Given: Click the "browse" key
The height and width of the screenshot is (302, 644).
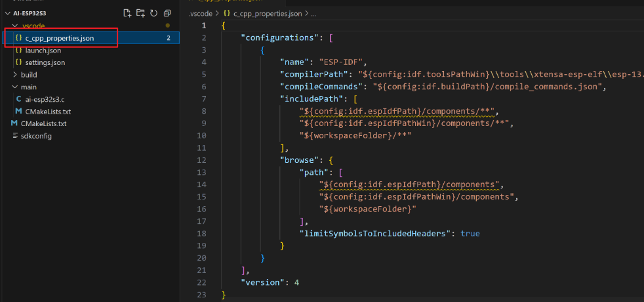Looking at the screenshot, I should tap(300, 160).
